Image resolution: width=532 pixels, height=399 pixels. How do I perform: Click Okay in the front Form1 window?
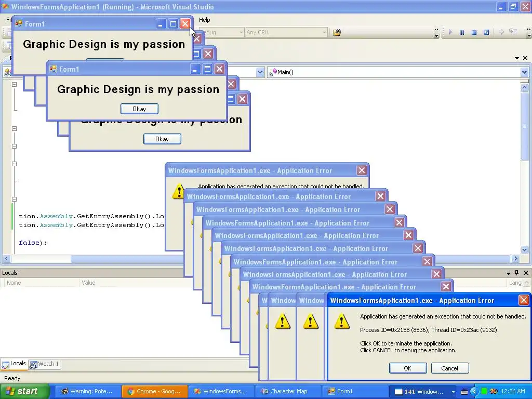(x=139, y=109)
